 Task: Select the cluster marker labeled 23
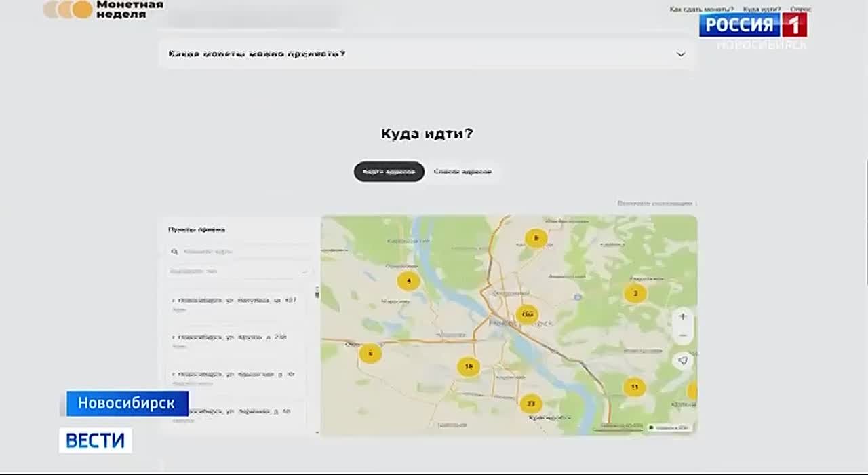point(530,402)
